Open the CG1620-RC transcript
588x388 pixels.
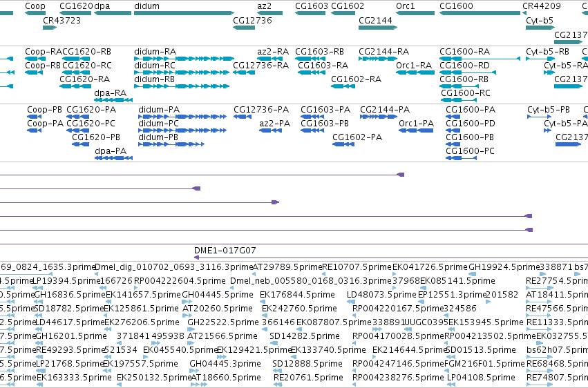point(77,72)
